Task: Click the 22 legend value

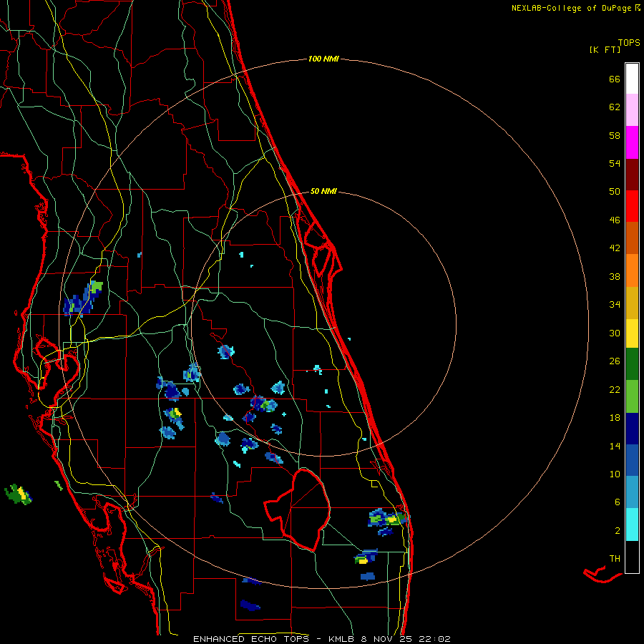Action: (615, 389)
